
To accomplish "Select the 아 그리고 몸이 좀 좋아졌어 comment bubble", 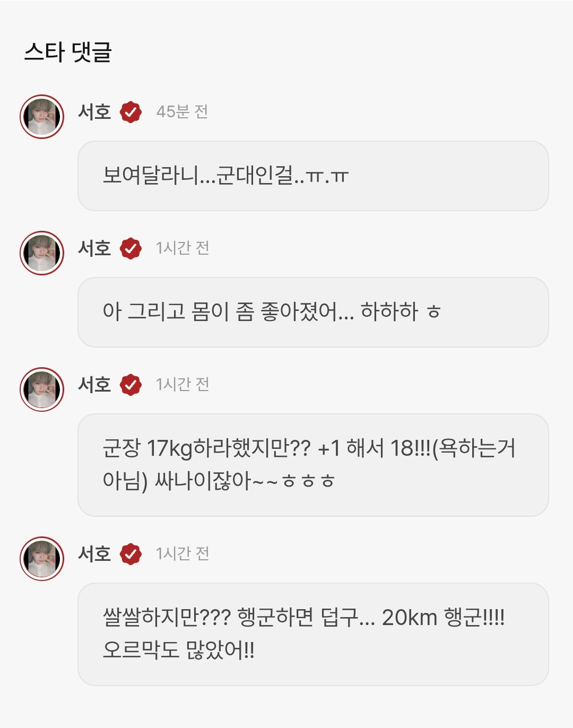I will [x=313, y=312].
